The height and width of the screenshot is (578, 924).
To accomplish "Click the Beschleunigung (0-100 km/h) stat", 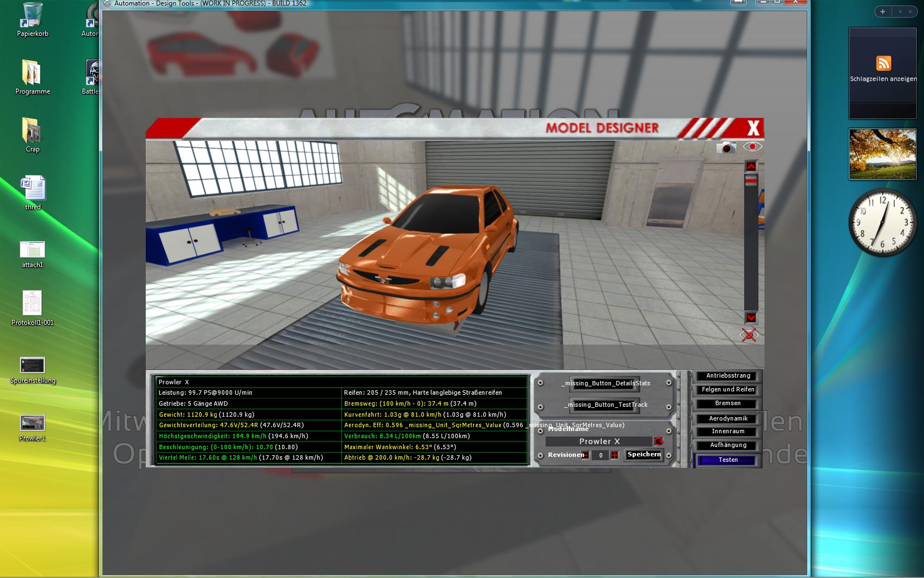I will 228,447.
